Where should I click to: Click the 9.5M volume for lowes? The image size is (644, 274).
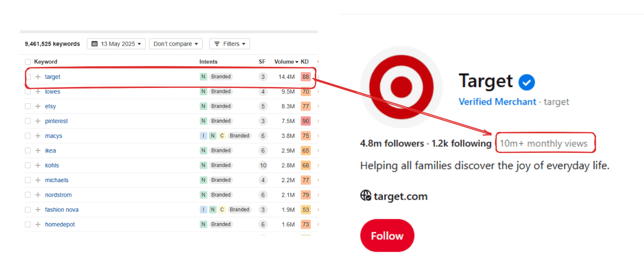pyautogui.click(x=288, y=91)
